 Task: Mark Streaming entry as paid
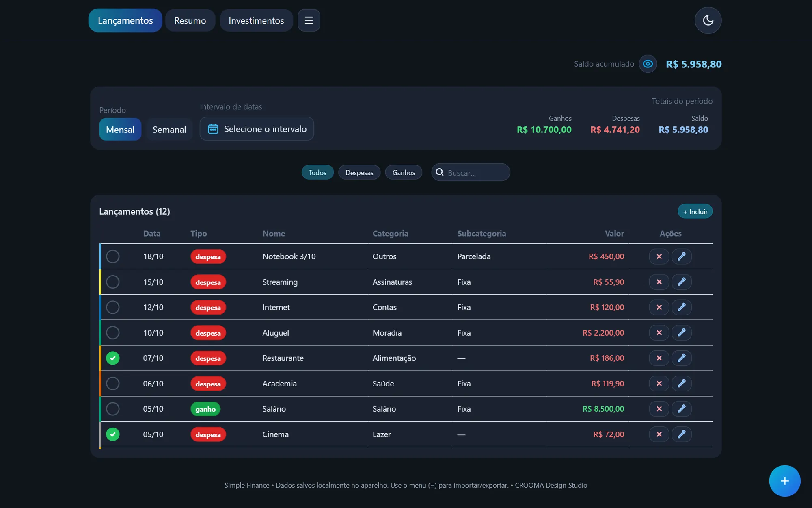pos(112,282)
